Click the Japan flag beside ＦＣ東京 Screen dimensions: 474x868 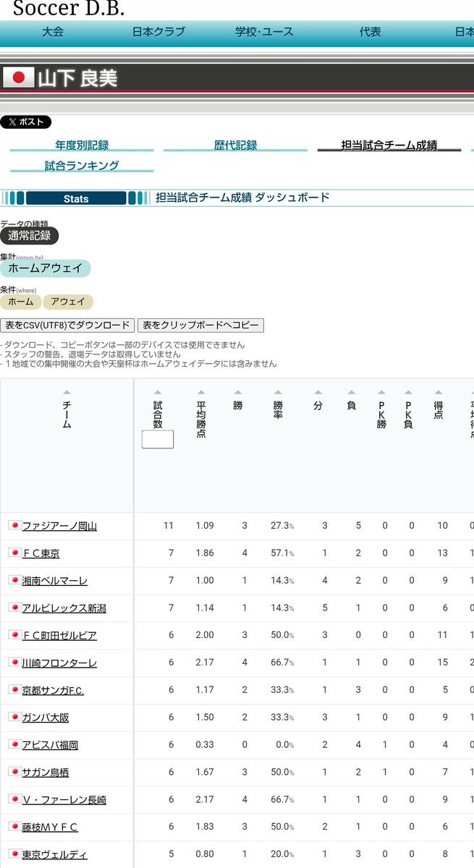pos(14,552)
